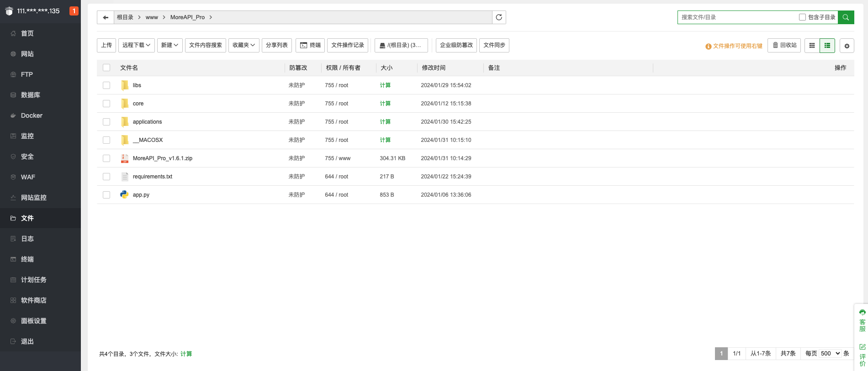Enable the 包含子目录 search checkbox

click(x=802, y=17)
